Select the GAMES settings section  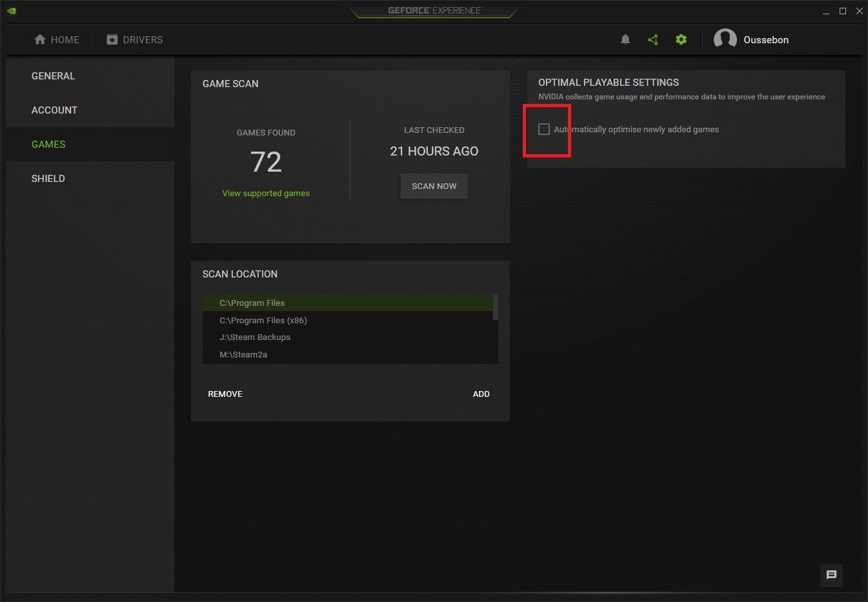(90, 145)
